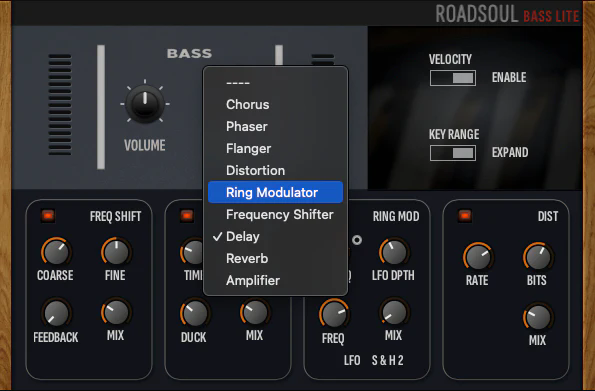Click the FREQ SHIFT module title
This screenshot has width=595, height=391.
click(x=115, y=216)
